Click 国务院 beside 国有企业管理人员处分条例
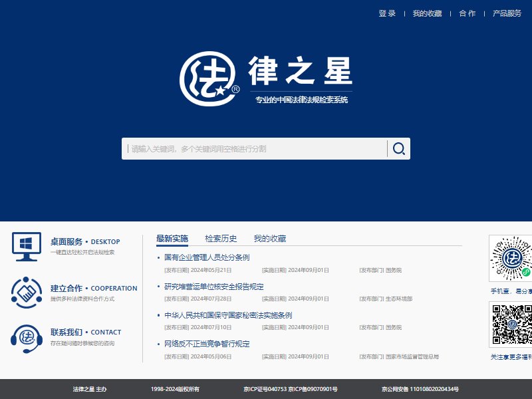This screenshot has width=532, height=399. click(x=394, y=270)
